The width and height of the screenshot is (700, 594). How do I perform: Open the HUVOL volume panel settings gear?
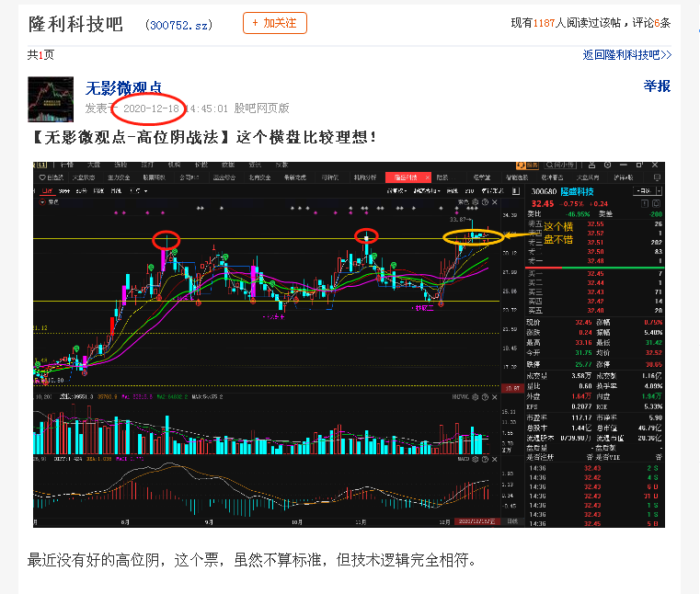pos(476,396)
